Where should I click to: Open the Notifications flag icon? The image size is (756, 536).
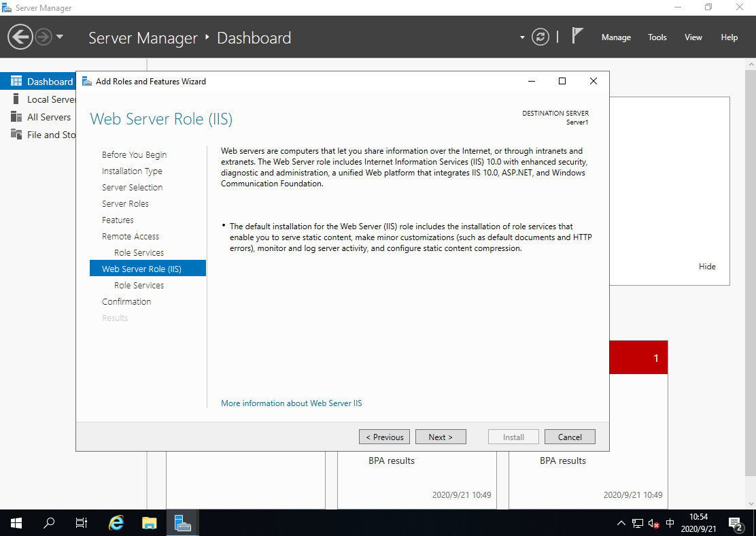[577, 35]
